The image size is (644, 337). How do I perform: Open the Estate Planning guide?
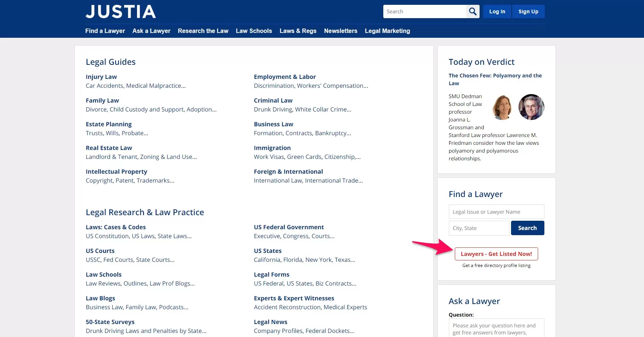coord(109,124)
